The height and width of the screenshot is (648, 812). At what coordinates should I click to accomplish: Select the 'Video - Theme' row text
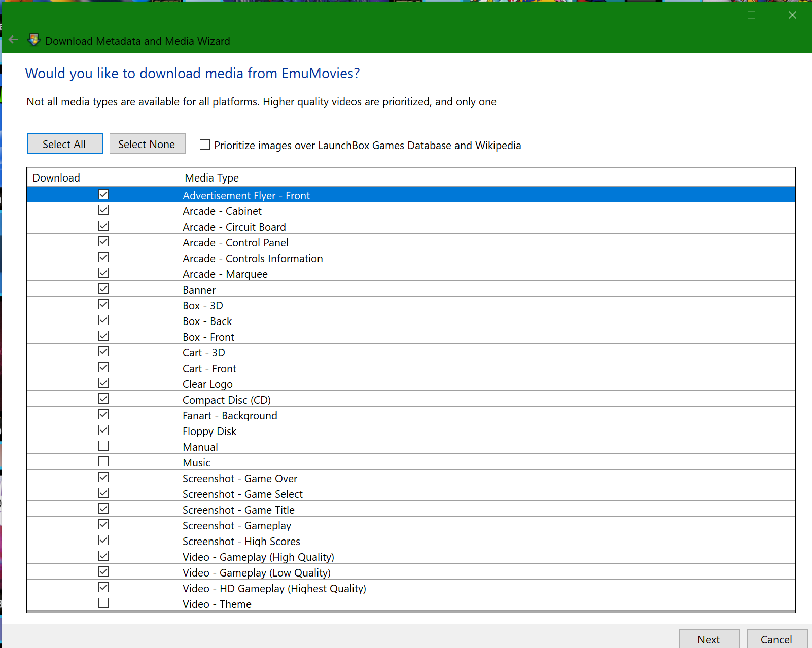[217, 604]
